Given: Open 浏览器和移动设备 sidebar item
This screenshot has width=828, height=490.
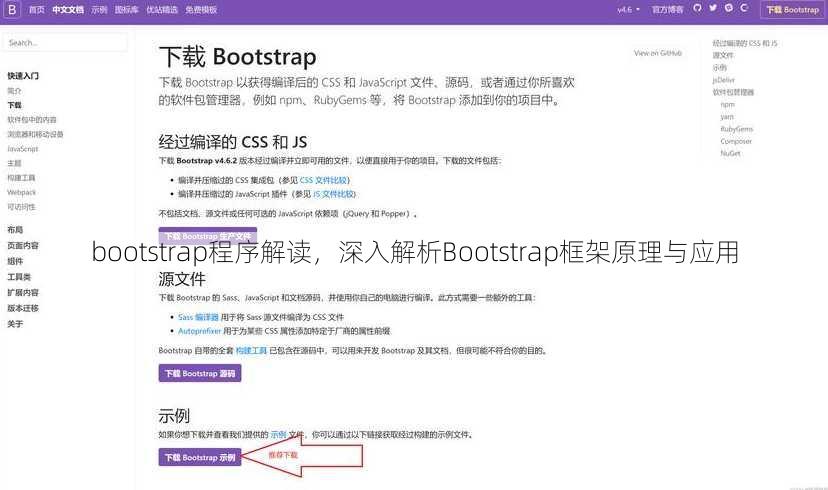Looking at the screenshot, I should pyautogui.click(x=35, y=134).
